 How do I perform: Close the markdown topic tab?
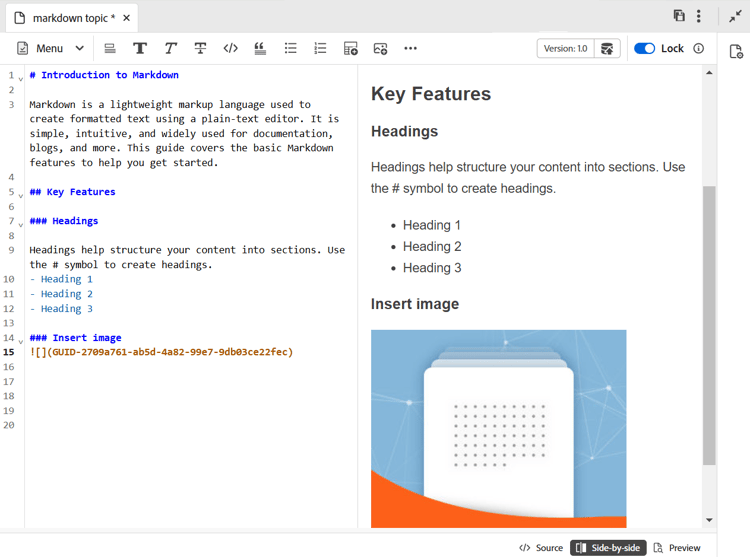click(x=126, y=18)
